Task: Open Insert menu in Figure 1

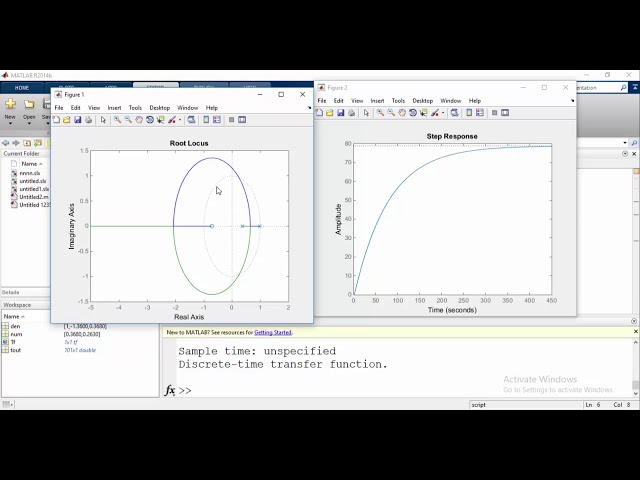Action: (114, 108)
